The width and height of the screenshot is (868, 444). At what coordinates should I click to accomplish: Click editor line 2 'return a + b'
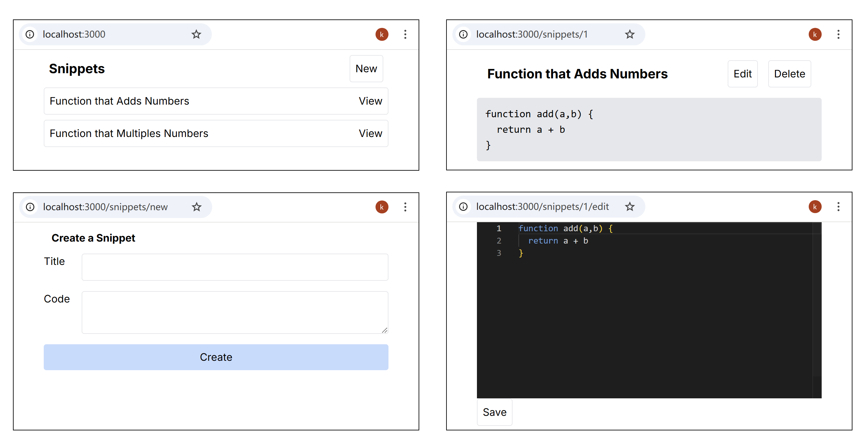click(558, 241)
